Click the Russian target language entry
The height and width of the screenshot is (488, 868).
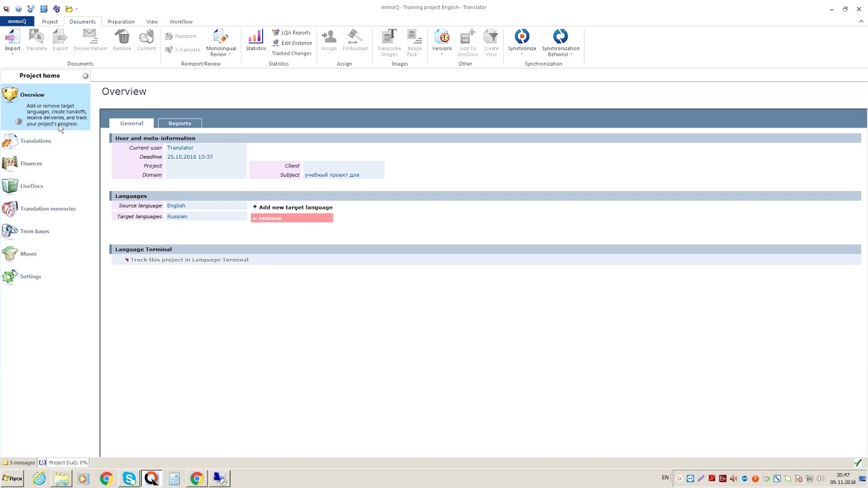[x=177, y=216]
